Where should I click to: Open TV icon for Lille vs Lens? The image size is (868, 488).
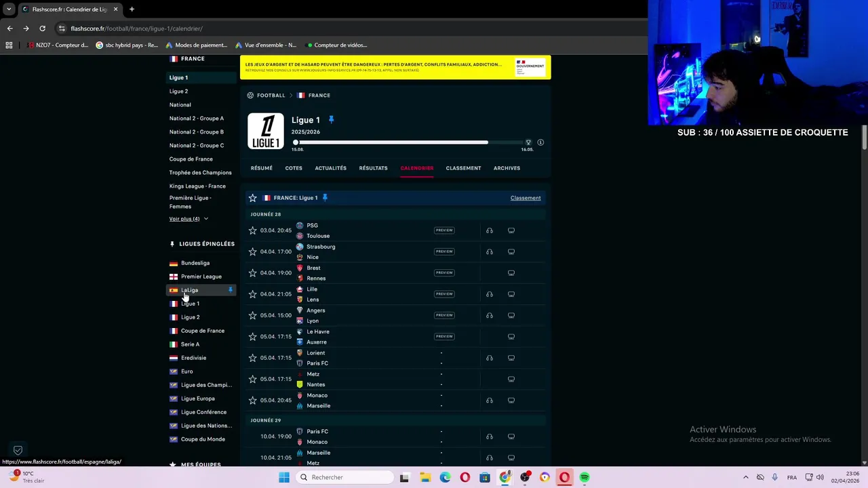point(511,294)
